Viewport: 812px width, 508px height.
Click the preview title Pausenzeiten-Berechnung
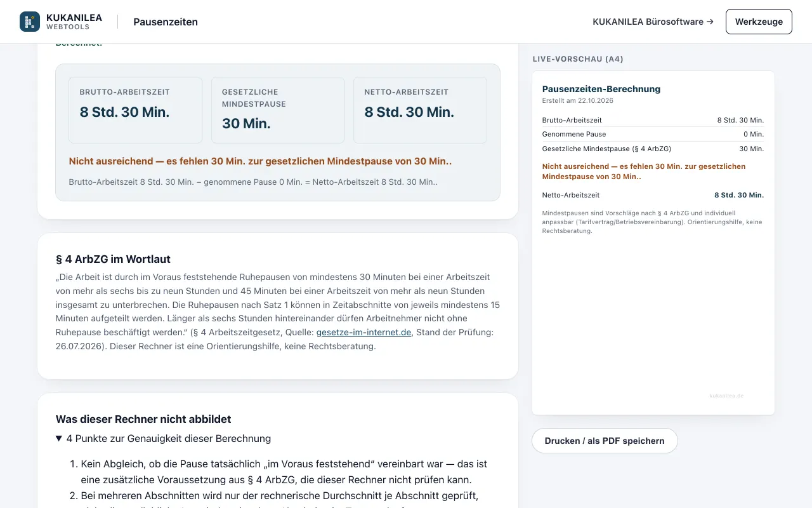(x=601, y=89)
